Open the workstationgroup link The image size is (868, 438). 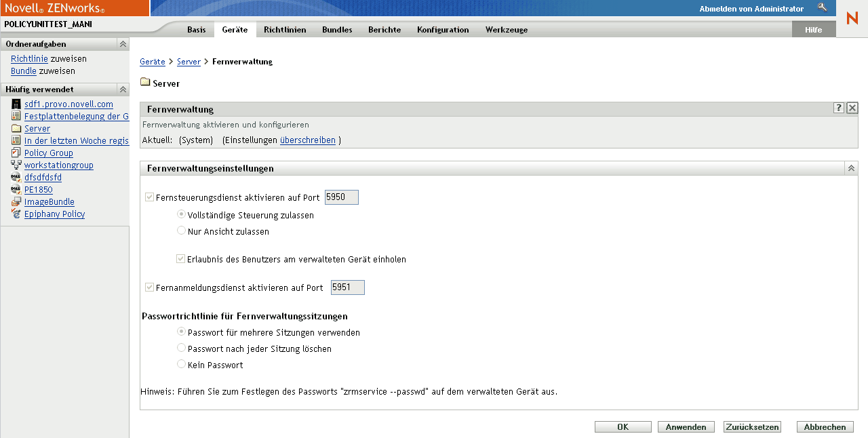(59, 165)
